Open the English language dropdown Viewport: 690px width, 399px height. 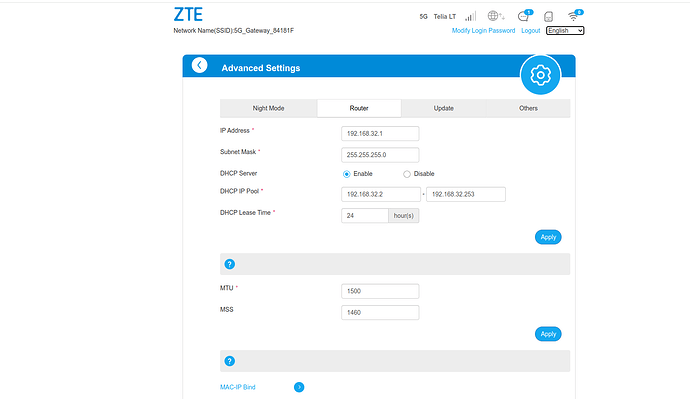(x=565, y=30)
